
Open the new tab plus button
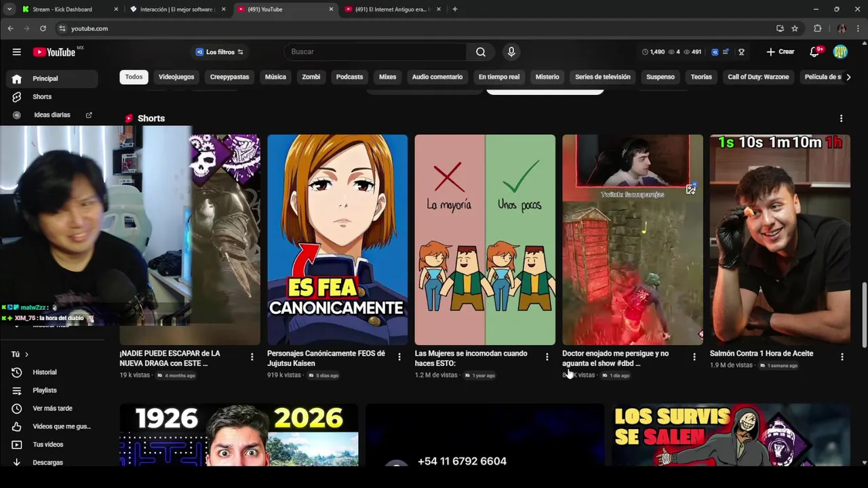pyautogui.click(x=454, y=9)
